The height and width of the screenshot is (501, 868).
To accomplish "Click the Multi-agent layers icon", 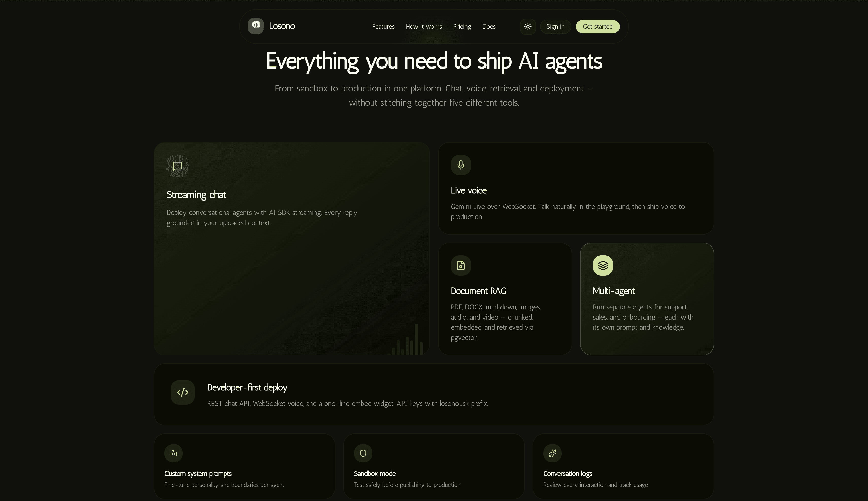I will point(603,265).
